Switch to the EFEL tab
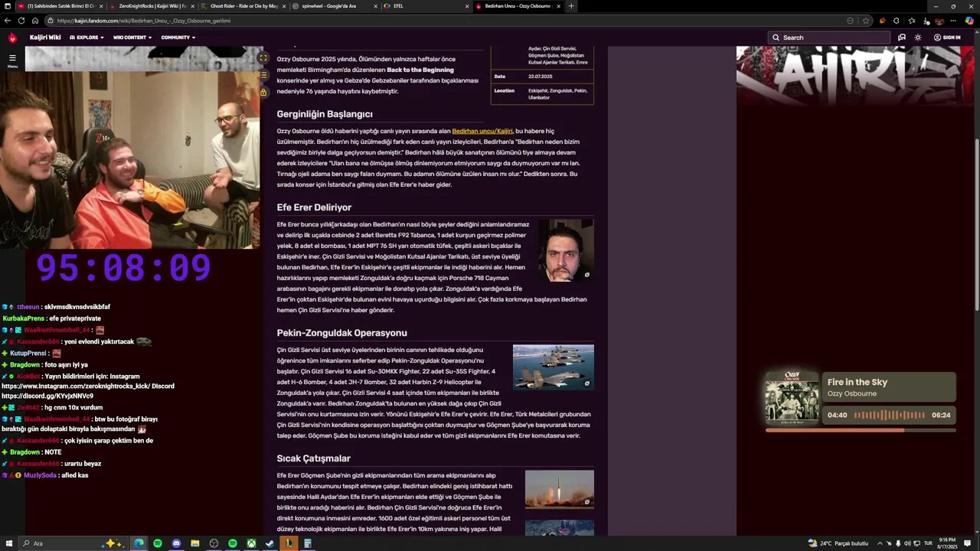This screenshot has height=551, width=980. pos(426,6)
